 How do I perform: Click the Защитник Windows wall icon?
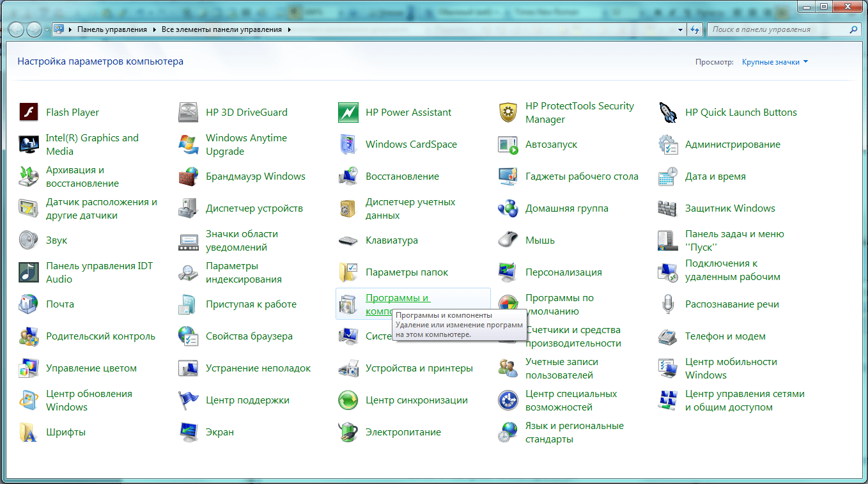[x=668, y=208]
